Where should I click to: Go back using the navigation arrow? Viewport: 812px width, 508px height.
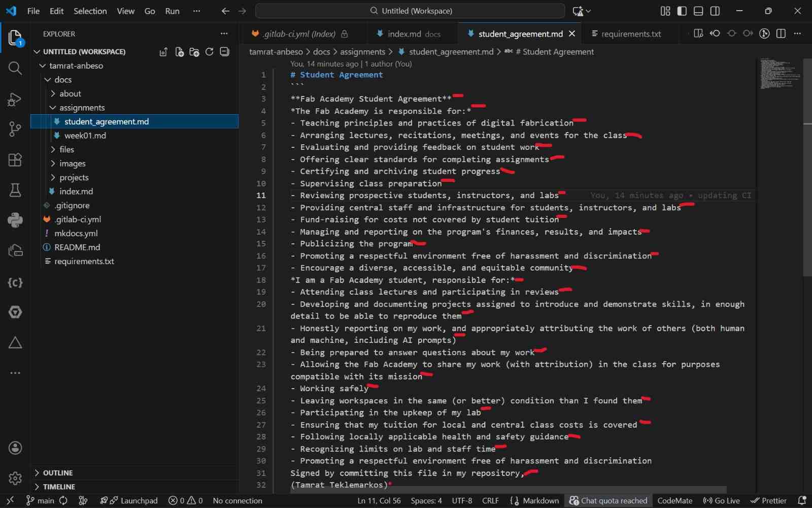tap(225, 11)
